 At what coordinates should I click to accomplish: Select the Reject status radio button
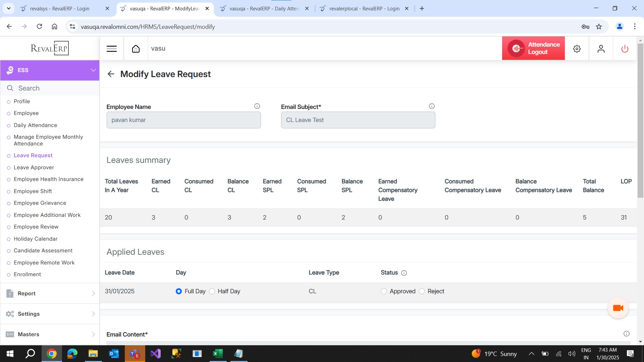pos(422,291)
